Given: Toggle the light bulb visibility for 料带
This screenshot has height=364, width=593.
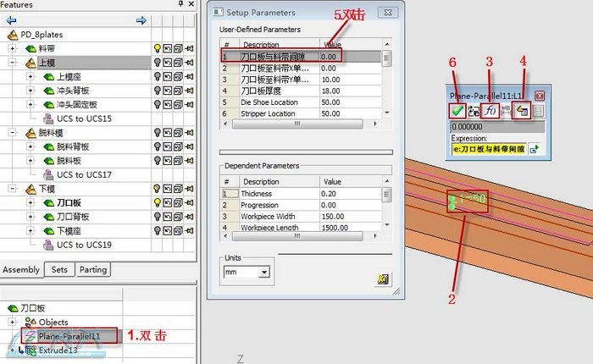Looking at the screenshot, I should click(157, 49).
